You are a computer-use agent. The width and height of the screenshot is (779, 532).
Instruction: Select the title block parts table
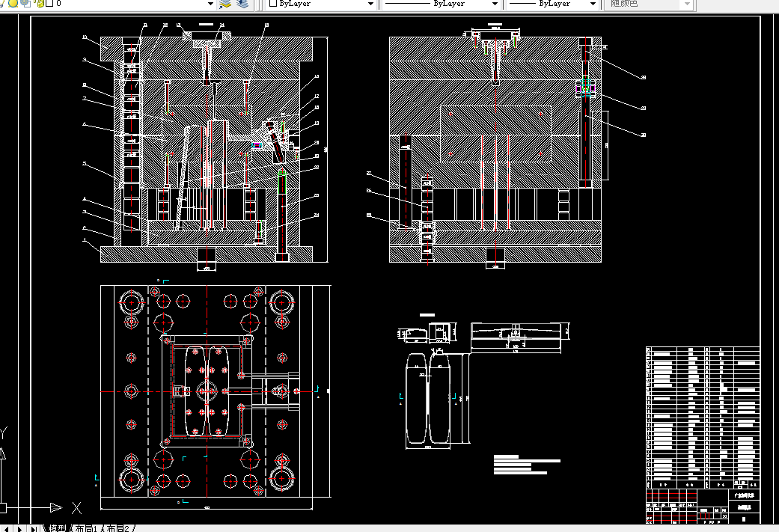[703, 418]
